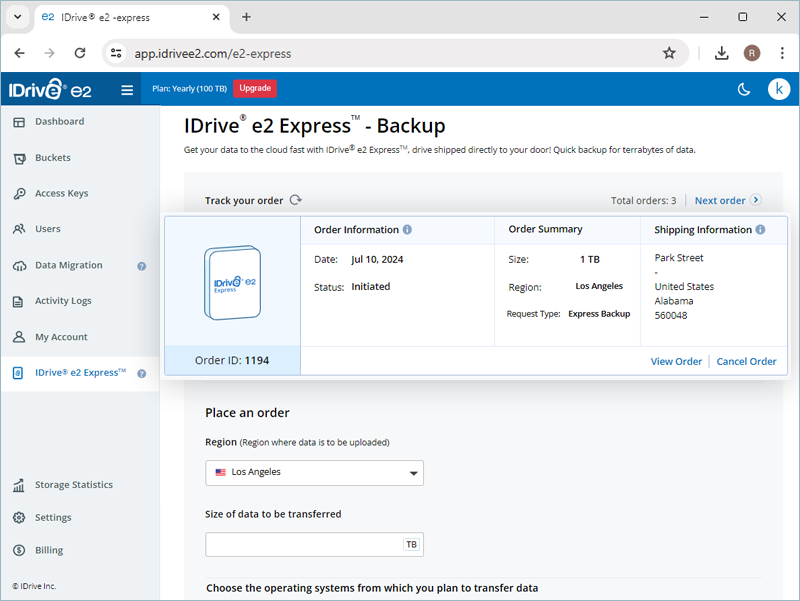The width and height of the screenshot is (800, 601).
Task: Click the 'Park Street' address line
Action: click(679, 258)
